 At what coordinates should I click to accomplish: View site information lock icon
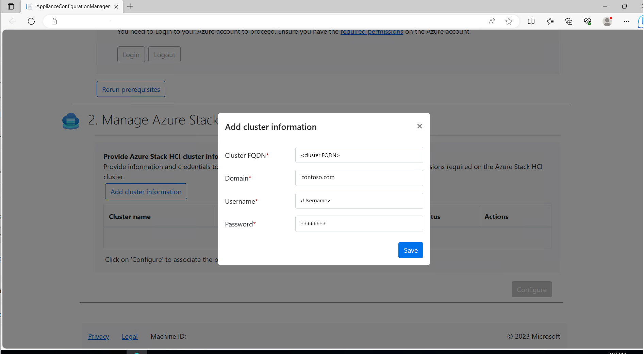(54, 21)
